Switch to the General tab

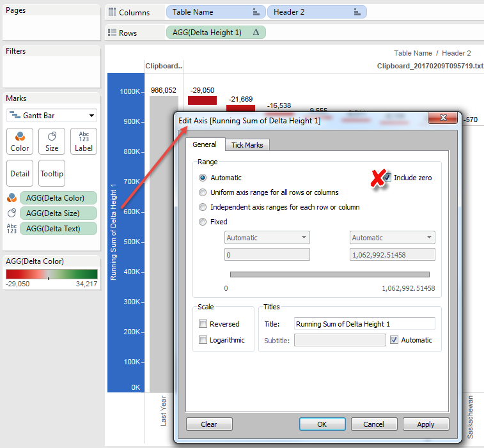point(205,144)
